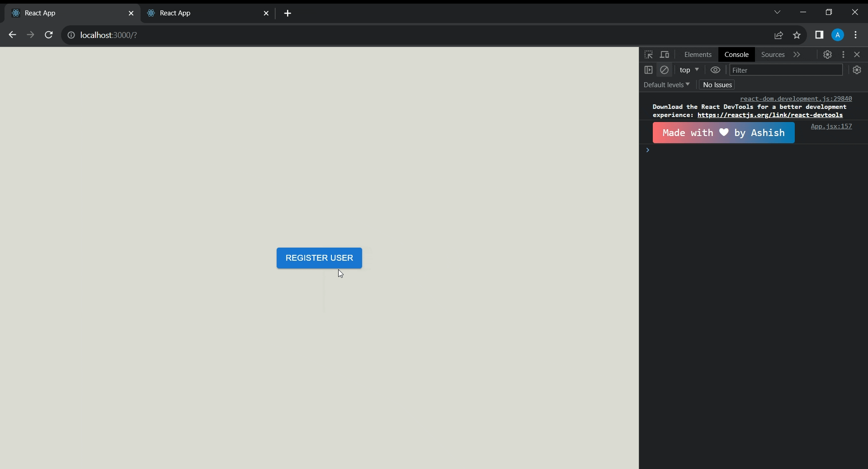This screenshot has height=469, width=868.
Task: Minimize the browser window
Action: (803, 12)
